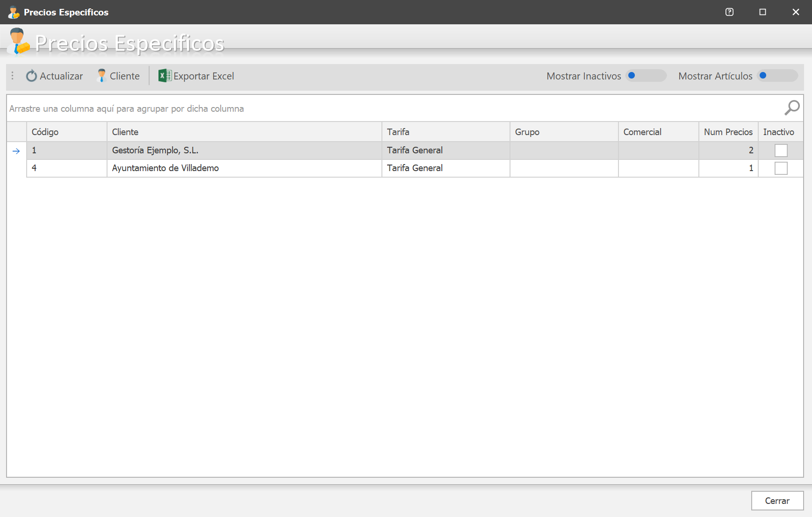Sort by the Cliente column header
Image resolution: width=812 pixels, height=517 pixels.
tap(244, 132)
